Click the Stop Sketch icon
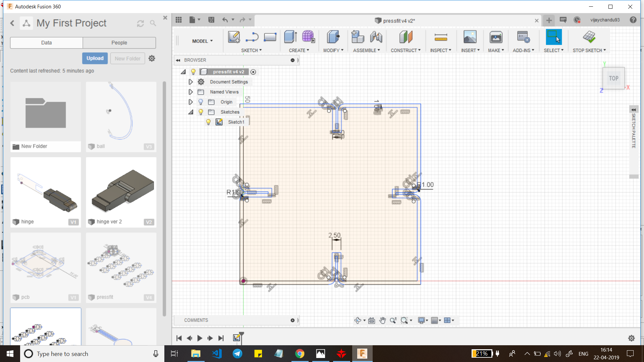 [x=589, y=37]
